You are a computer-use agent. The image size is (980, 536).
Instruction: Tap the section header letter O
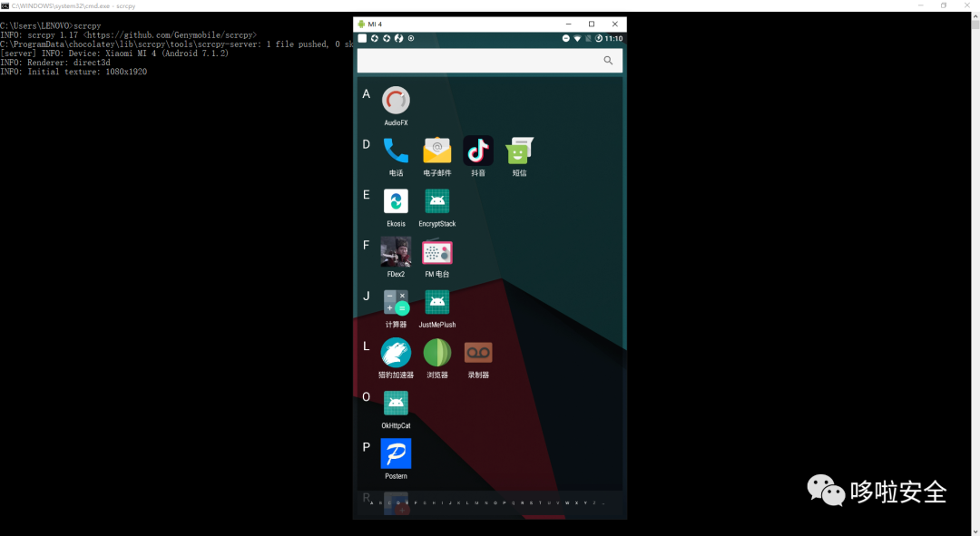tap(367, 396)
